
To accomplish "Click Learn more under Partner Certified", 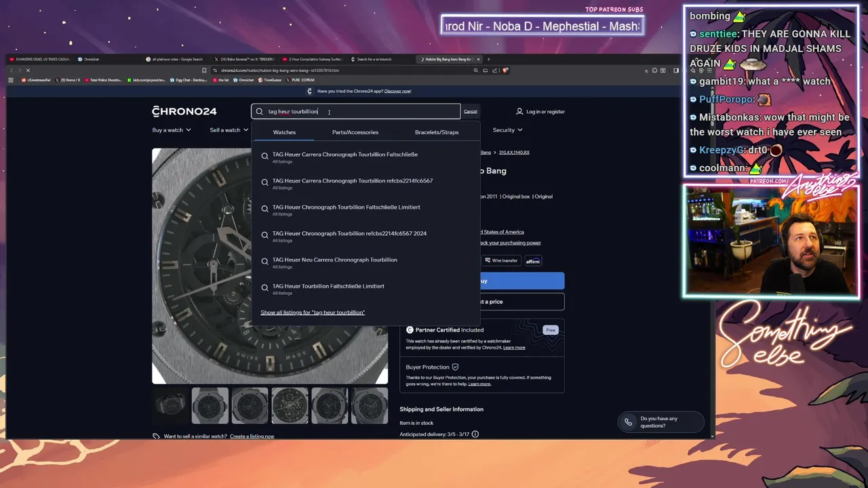I will pyautogui.click(x=514, y=348).
